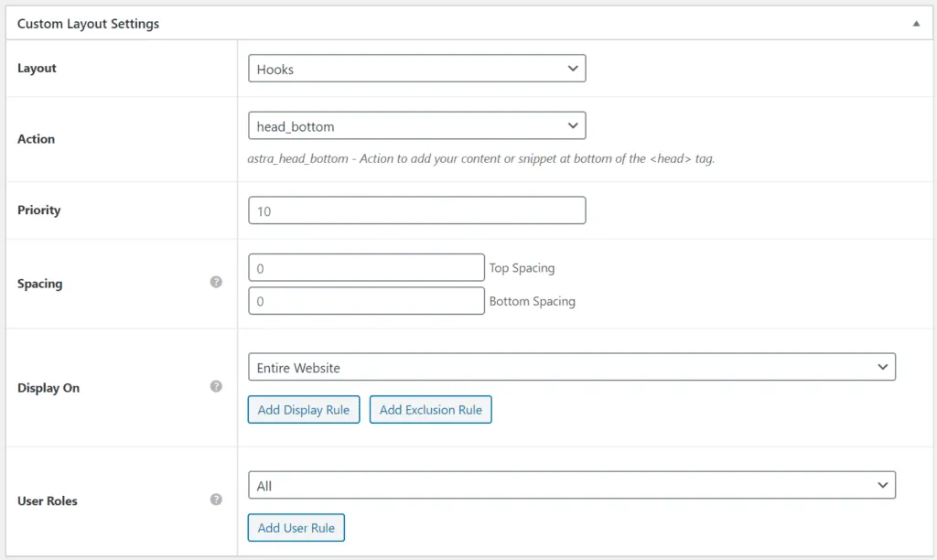Click the Display On row label
This screenshot has height=560, width=937.
click(x=48, y=388)
